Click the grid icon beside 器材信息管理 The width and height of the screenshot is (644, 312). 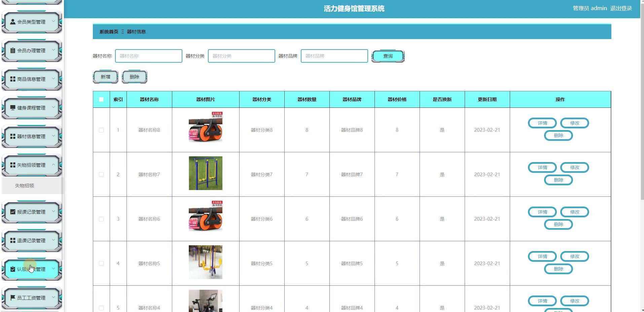[x=13, y=136]
